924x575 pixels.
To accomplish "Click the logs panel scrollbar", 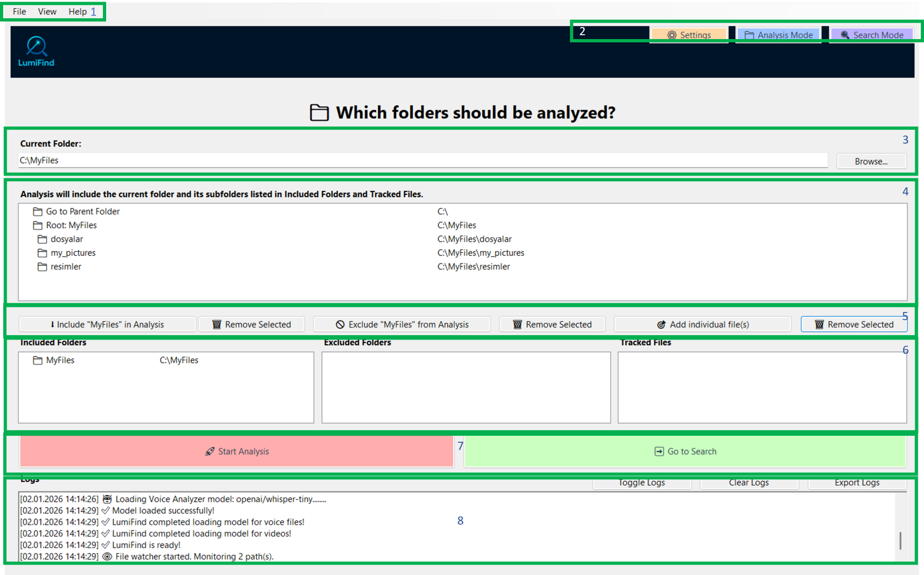I will click(x=900, y=540).
